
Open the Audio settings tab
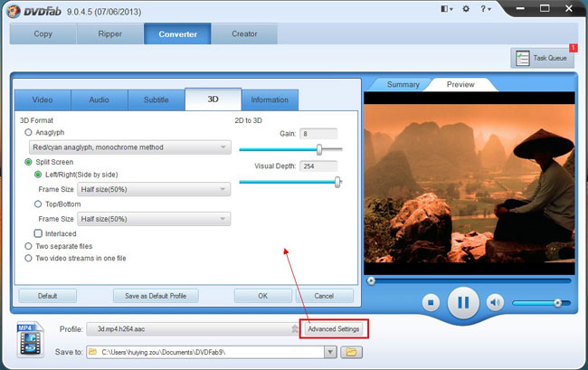point(100,100)
